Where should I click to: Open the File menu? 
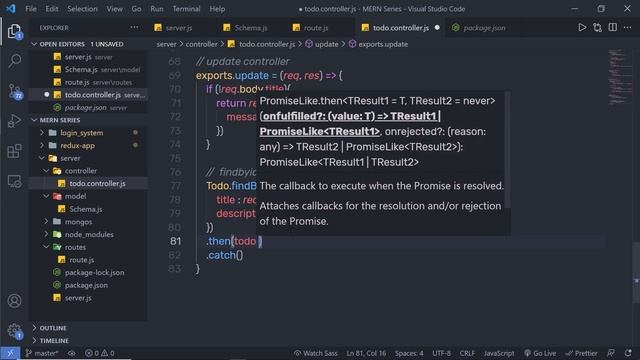pyautogui.click(x=31, y=9)
